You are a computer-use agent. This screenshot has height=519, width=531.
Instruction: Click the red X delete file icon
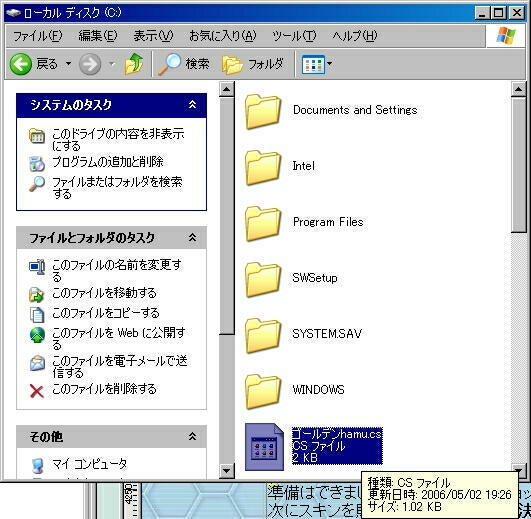37,391
